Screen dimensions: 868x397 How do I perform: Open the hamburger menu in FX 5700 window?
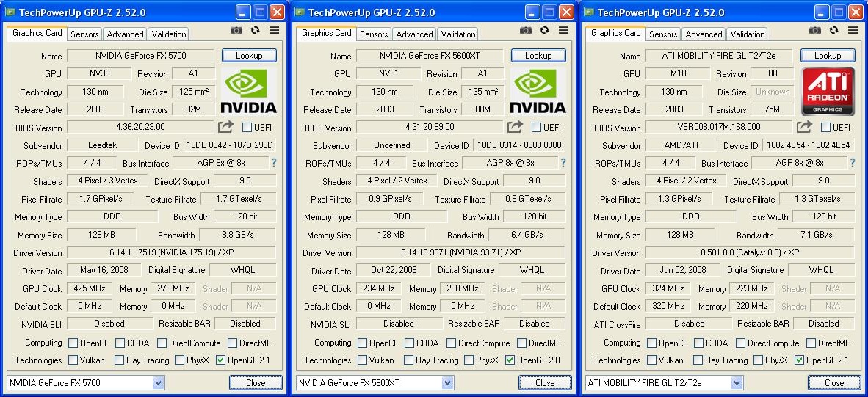click(x=274, y=30)
